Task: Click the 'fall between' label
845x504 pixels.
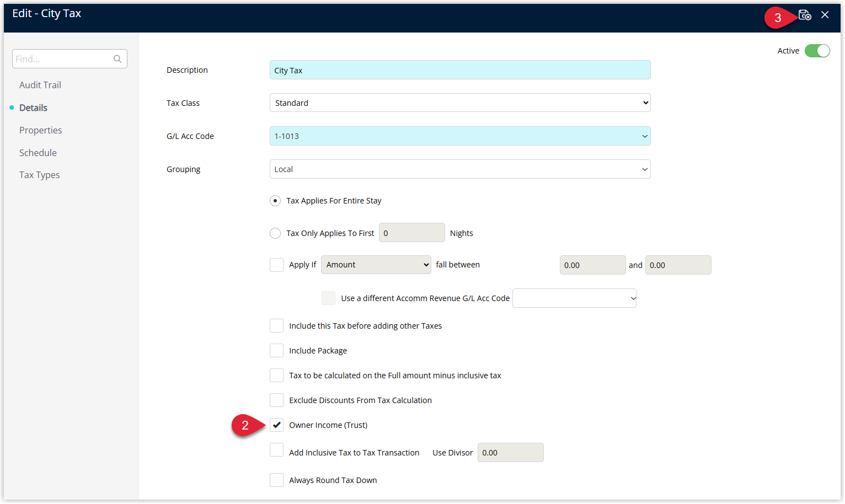Action: point(458,265)
